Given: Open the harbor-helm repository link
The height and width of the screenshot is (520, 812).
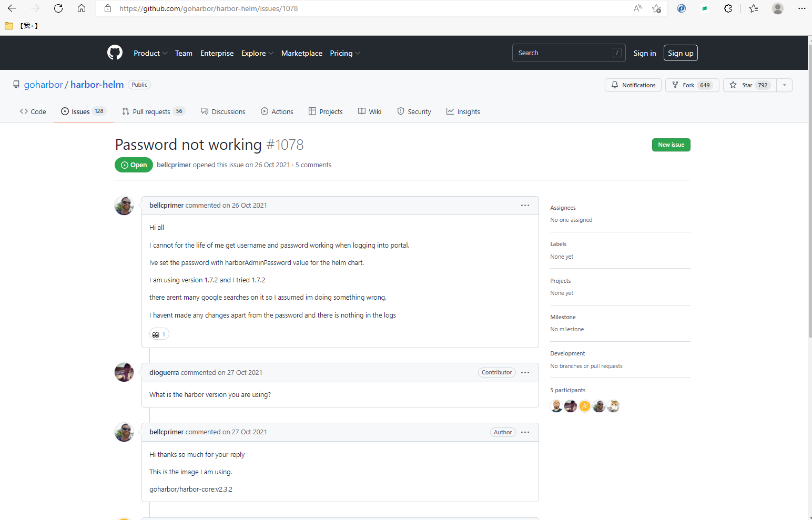Looking at the screenshot, I should pos(97,85).
